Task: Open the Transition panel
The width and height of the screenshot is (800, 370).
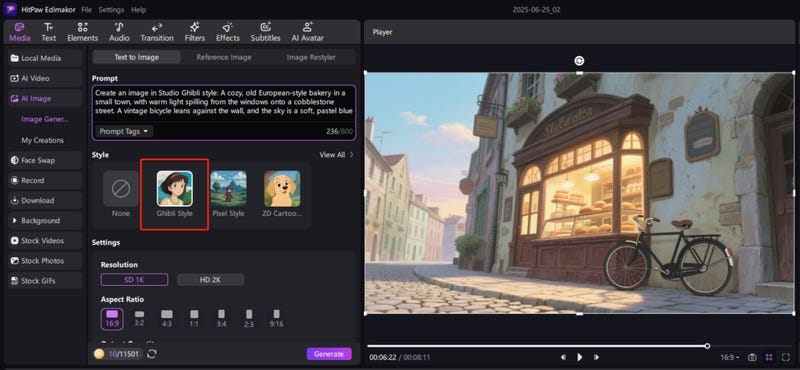Action: pos(157,32)
